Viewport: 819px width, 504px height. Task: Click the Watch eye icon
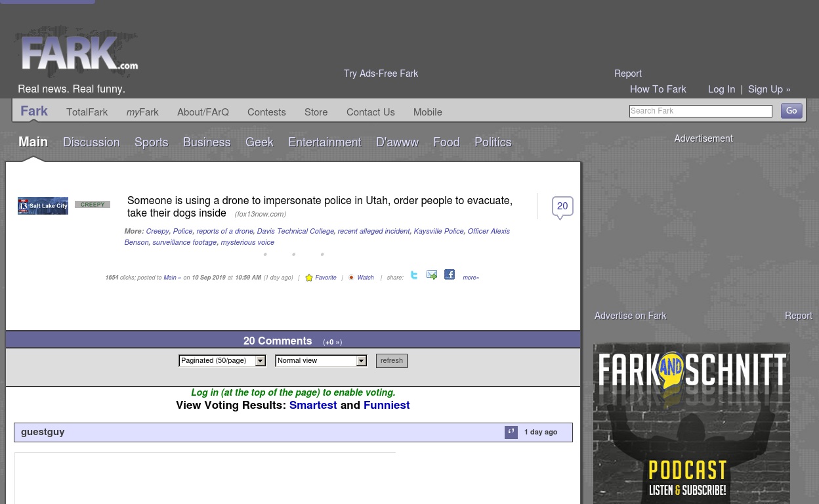pyautogui.click(x=351, y=278)
